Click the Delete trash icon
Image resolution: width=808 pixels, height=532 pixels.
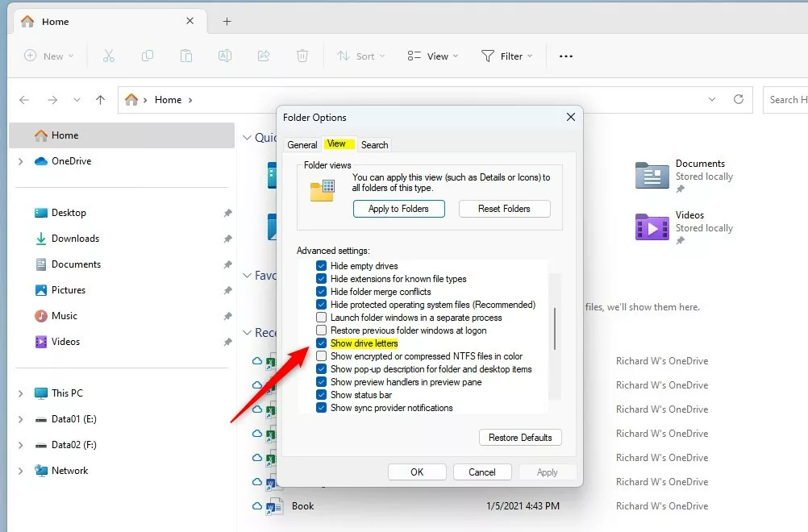pyautogui.click(x=302, y=56)
